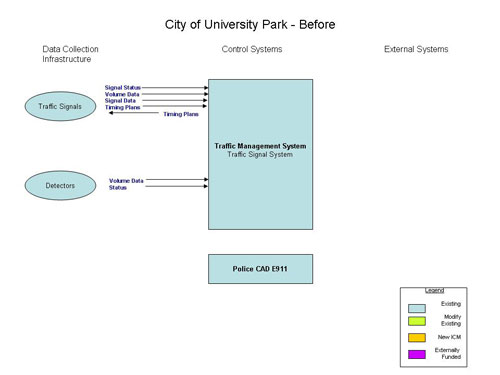Viewport: 500px width, 375px height.
Task: Select the Data Collection Infrastructure heading
Action: tap(70, 54)
